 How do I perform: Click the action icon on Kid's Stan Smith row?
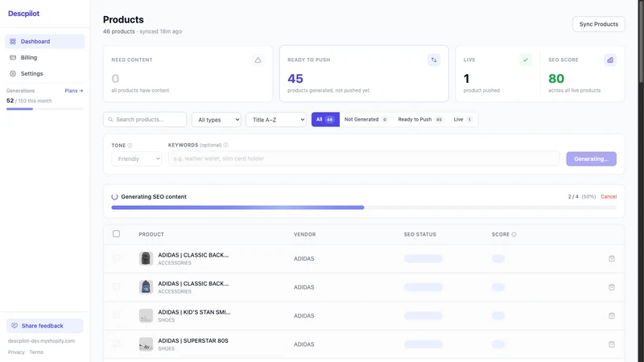coord(612,315)
